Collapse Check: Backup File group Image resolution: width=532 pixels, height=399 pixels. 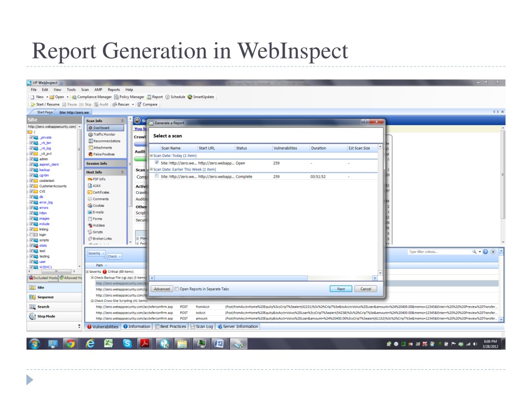(92, 277)
